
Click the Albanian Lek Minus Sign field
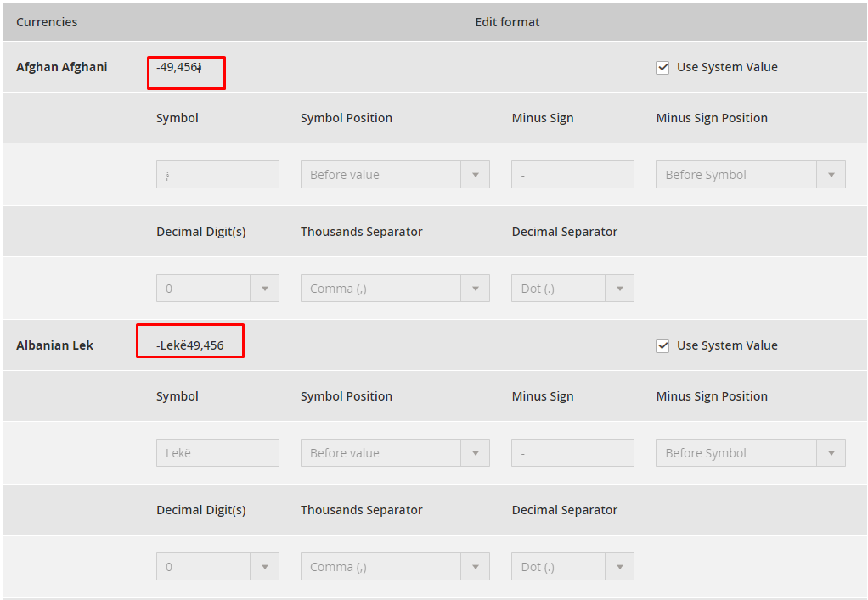coord(572,453)
